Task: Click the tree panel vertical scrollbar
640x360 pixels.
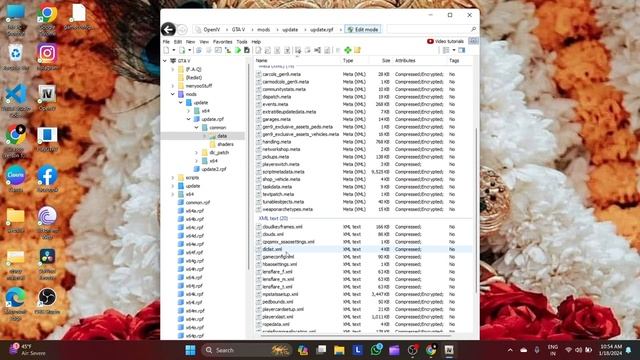Action: pos(249,167)
